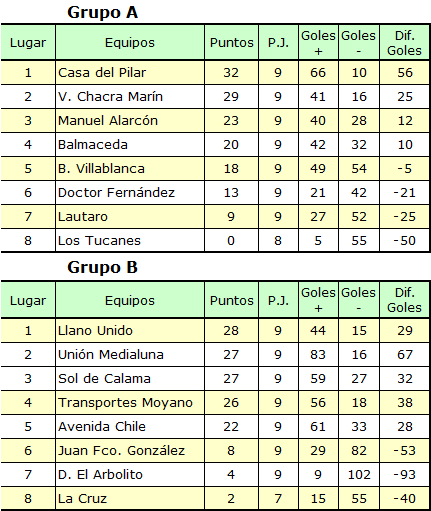Click the Unión Medialuna team name
The height and width of the screenshot is (511, 431).
click(x=111, y=354)
